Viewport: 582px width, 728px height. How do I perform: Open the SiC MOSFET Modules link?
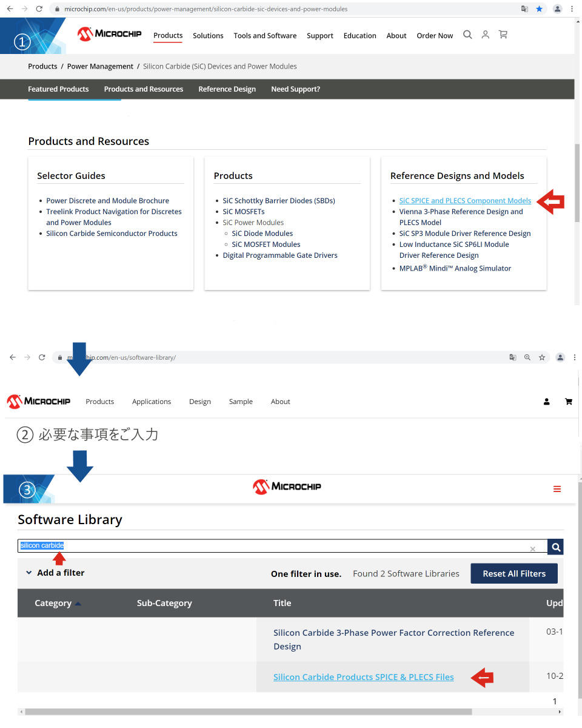click(x=266, y=244)
